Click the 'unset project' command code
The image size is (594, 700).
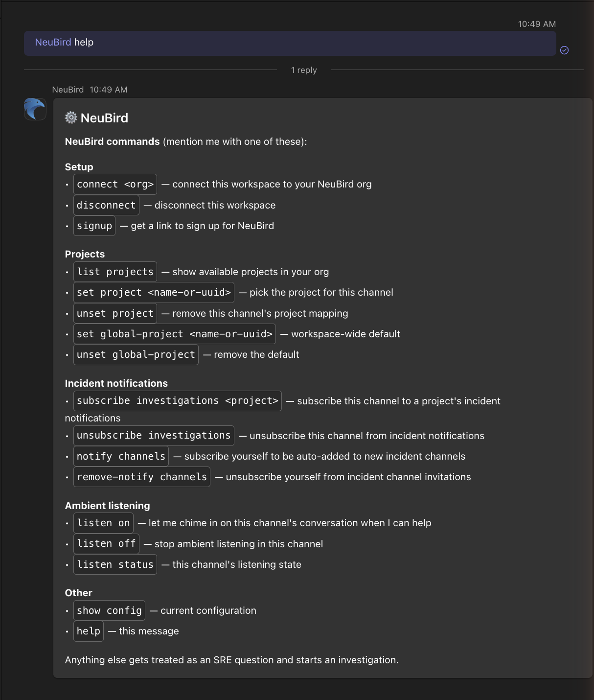(x=115, y=313)
